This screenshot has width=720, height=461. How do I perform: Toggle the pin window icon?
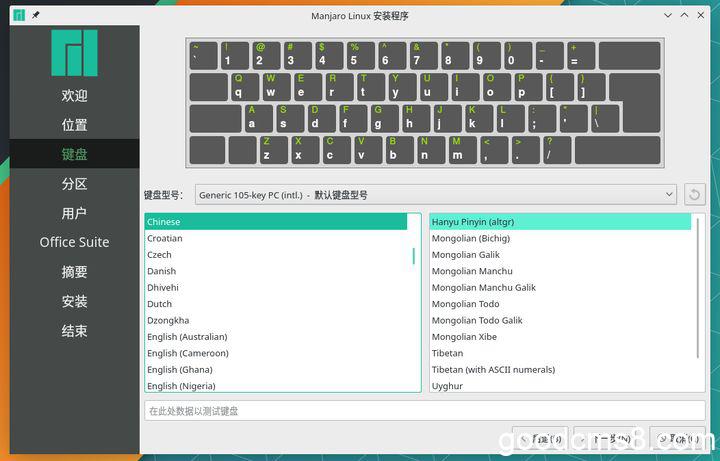pos(35,15)
